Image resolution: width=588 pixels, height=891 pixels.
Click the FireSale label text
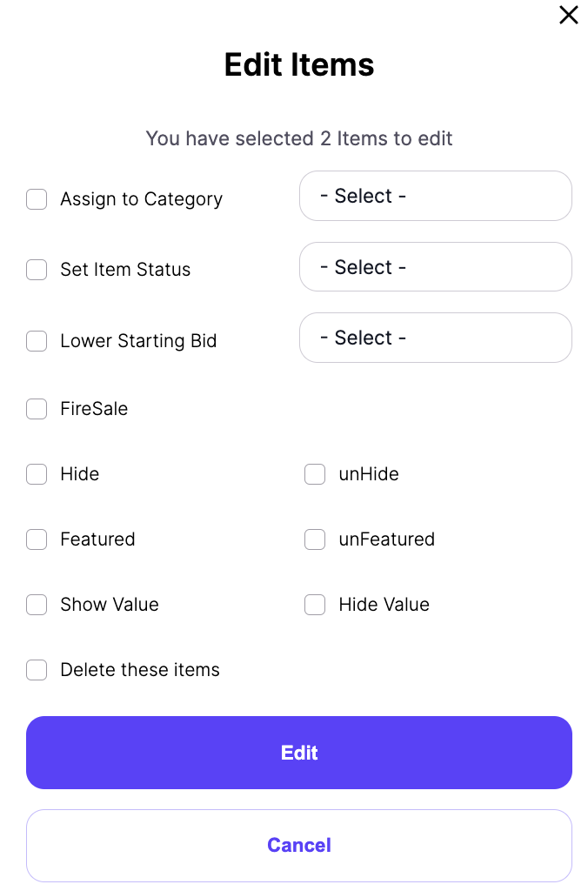tap(94, 409)
